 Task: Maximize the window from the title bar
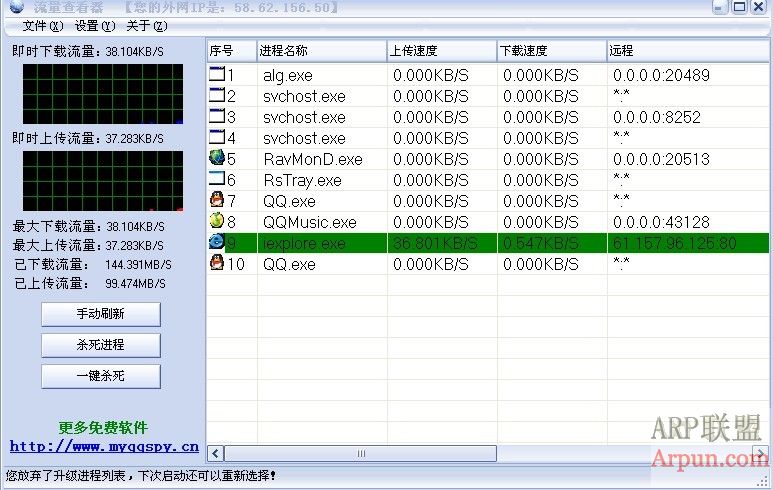click(739, 6)
